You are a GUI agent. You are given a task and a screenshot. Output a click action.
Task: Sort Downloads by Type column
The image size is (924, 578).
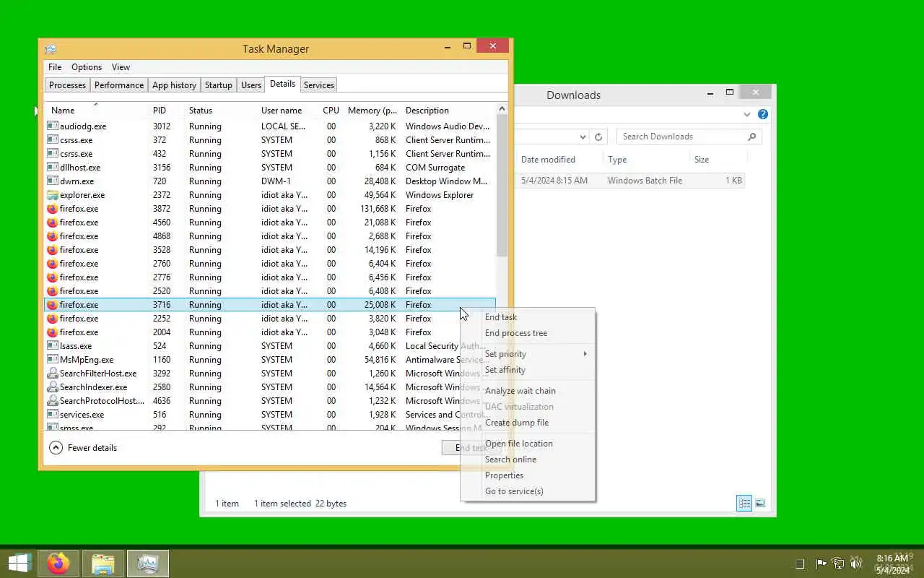coord(646,160)
